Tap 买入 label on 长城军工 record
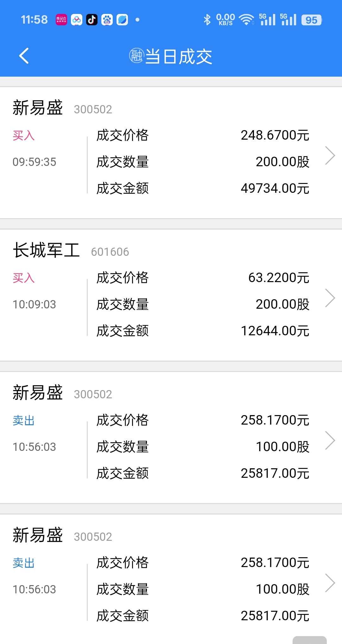Viewport: 342px width, 644px height. pos(24,278)
